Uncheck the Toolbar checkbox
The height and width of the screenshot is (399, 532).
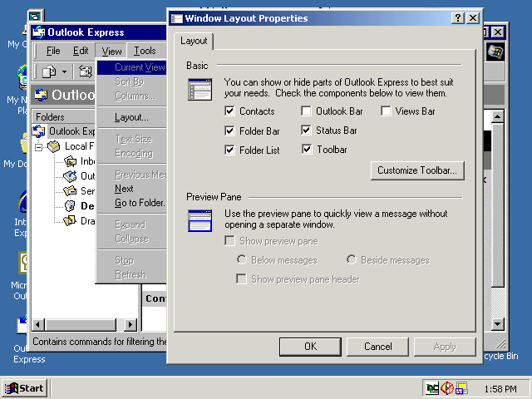tap(307, 149)
